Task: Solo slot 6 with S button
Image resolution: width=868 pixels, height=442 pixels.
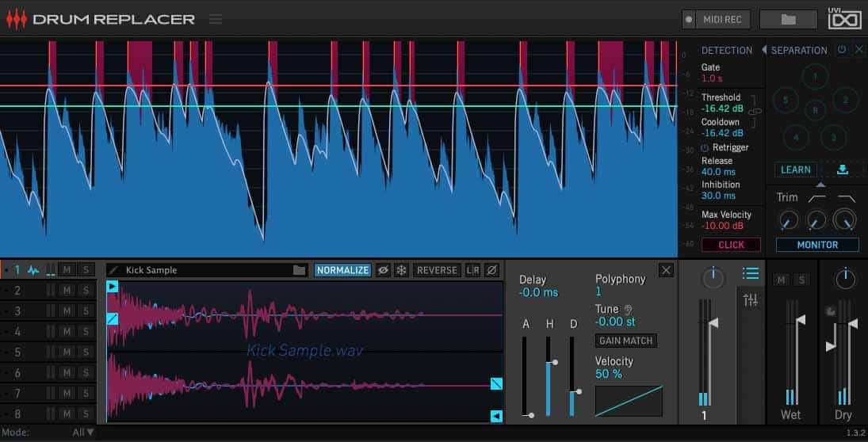Action: tap(86, 372)
